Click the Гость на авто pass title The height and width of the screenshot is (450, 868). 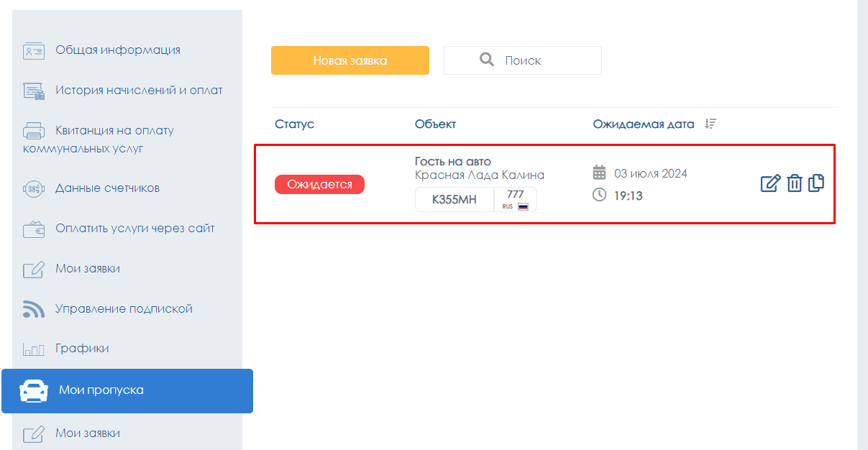click(452, 161)
